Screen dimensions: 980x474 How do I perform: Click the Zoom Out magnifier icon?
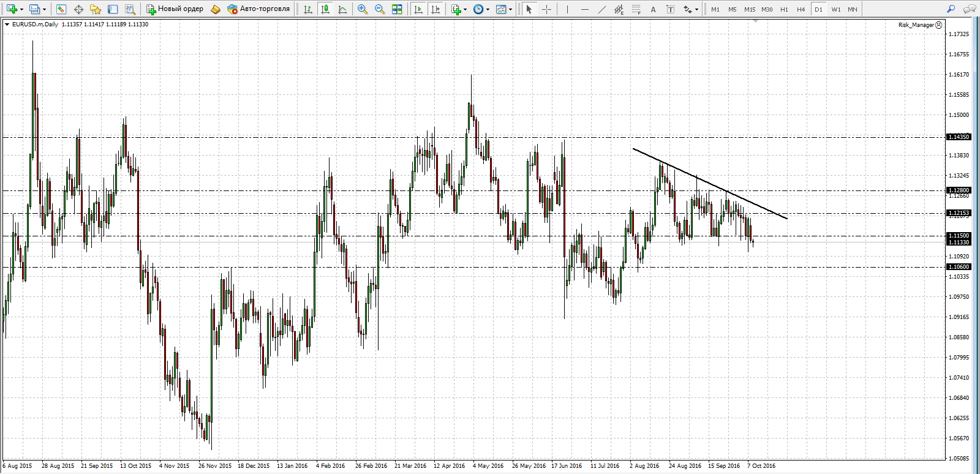380,9
